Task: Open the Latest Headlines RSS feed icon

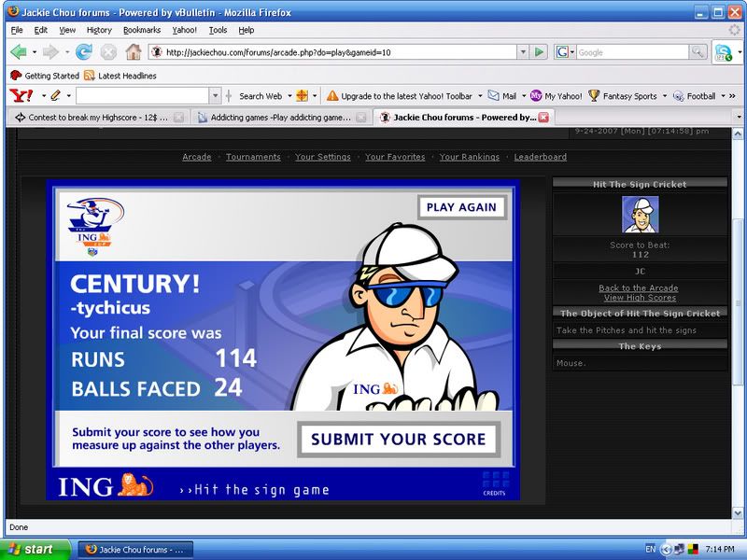Action: coord(89,76)
